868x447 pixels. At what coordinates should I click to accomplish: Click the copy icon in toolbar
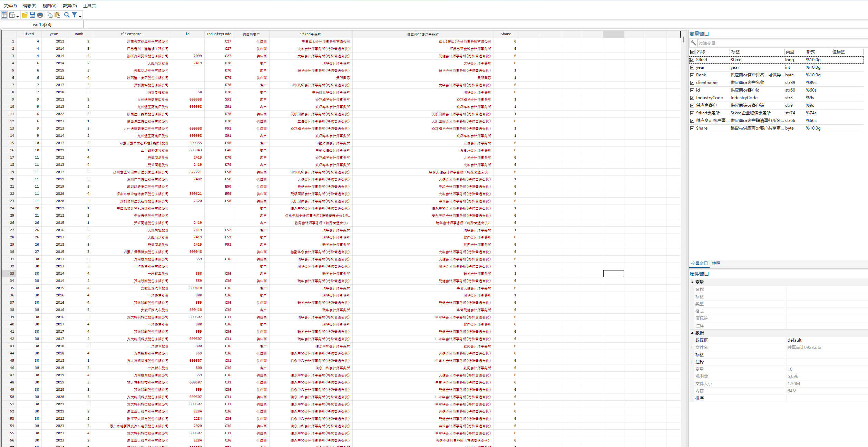(50, 15)
